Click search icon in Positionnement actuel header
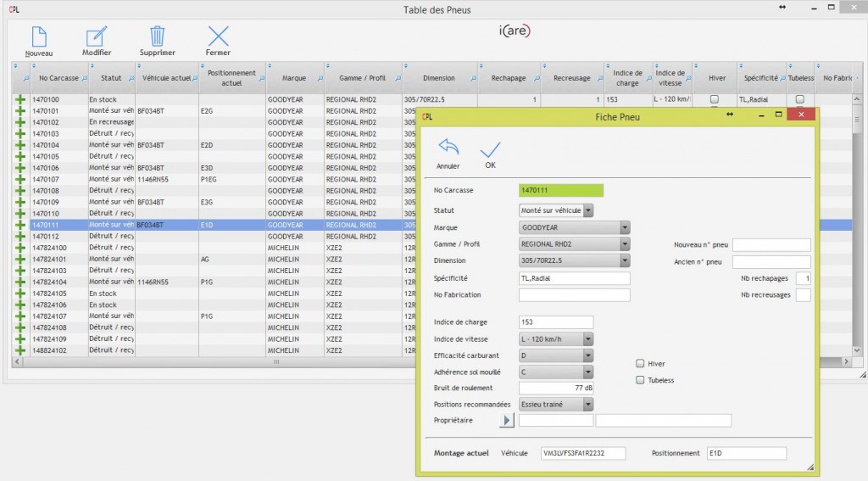 (262, 79)
